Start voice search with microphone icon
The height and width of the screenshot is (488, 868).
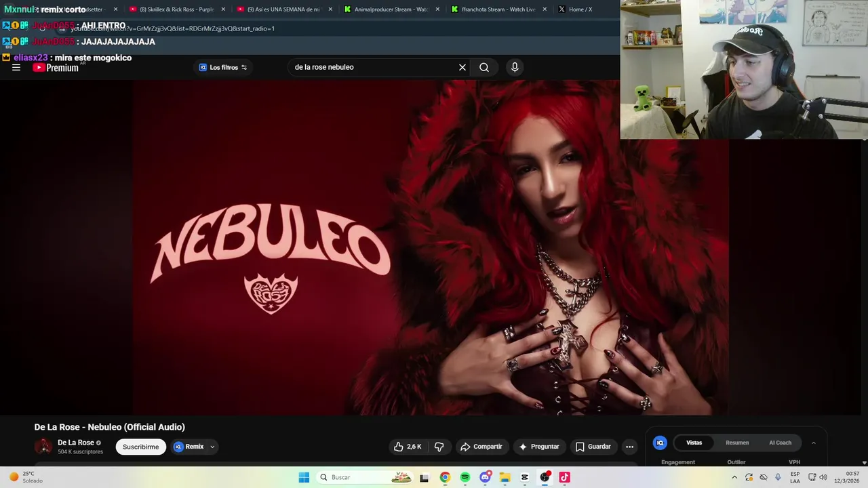[515, 67]
